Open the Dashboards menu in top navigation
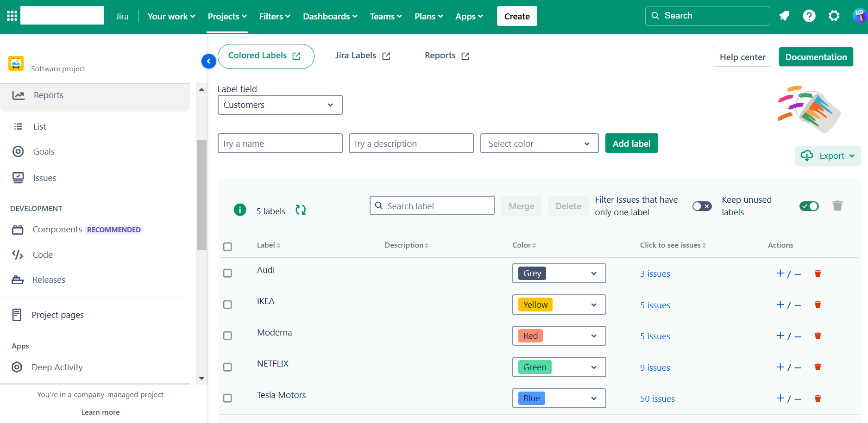Viewport: 868px width, 423px height. pos(330,17)
